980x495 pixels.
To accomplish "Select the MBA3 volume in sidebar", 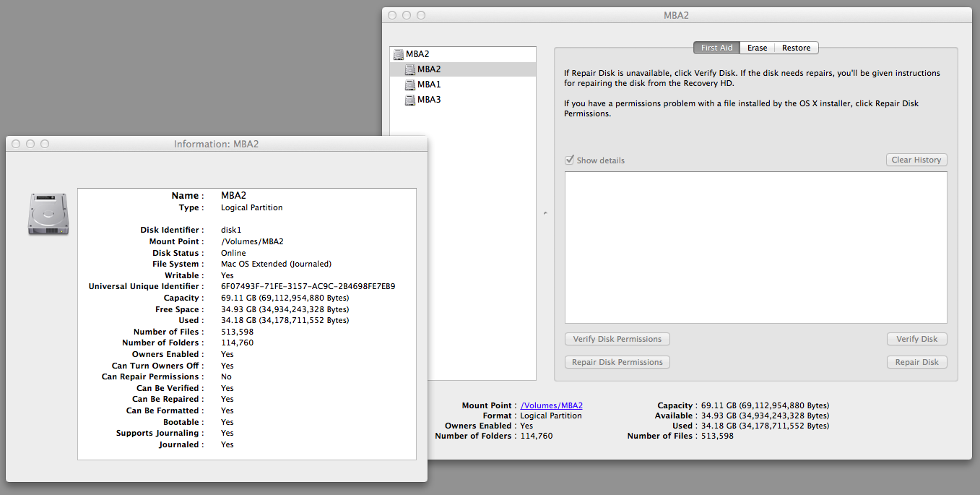I will coord(463,100).
